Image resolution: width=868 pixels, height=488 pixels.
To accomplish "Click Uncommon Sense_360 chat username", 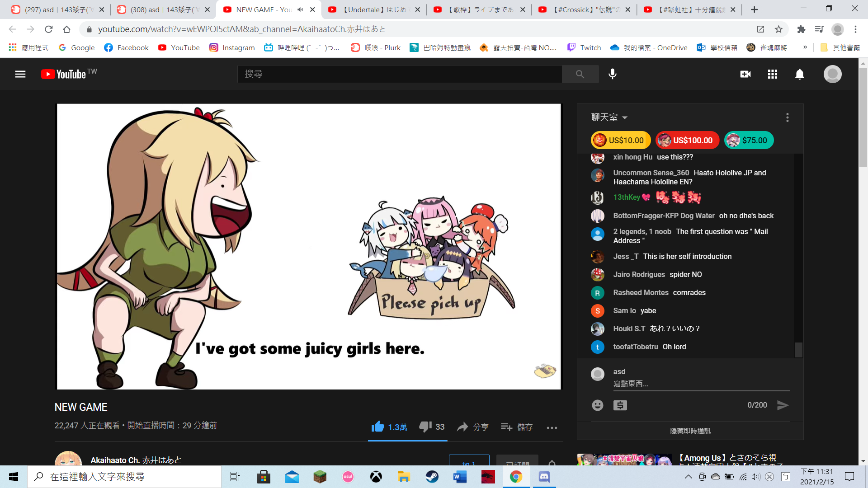I will pos(651,173).
